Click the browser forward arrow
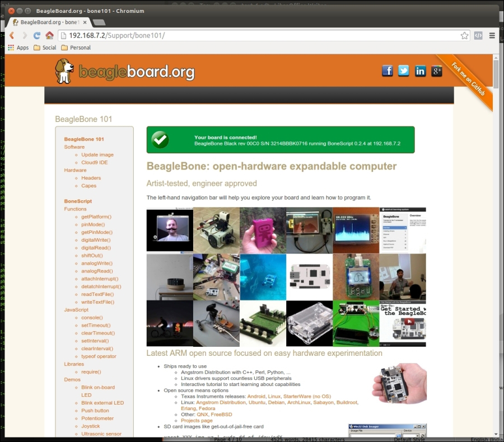 point(25,35)
